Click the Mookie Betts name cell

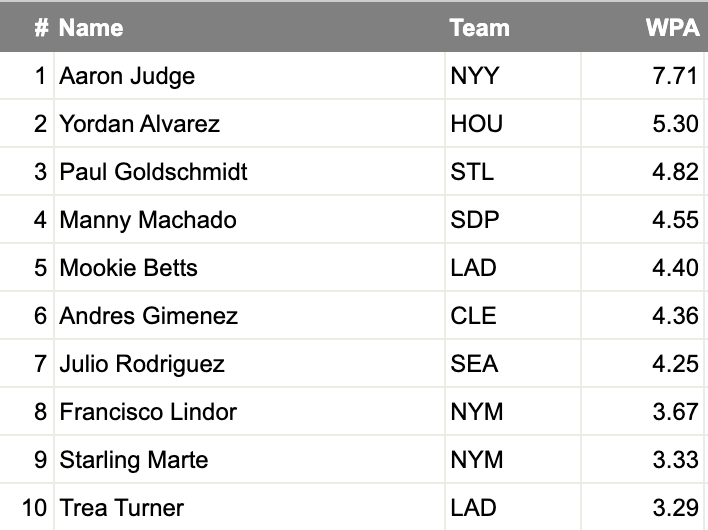click(128, 268)
